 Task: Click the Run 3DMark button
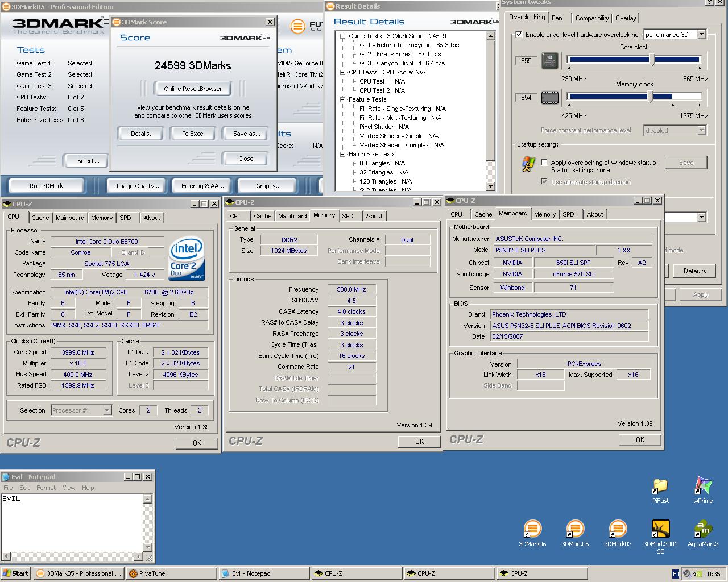click(46, 186)
